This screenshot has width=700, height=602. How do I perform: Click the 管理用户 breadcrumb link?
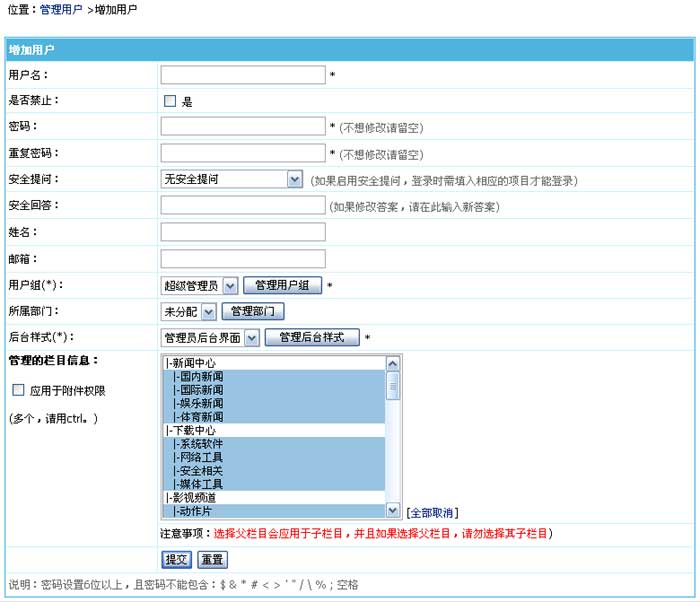click(61, 9)
